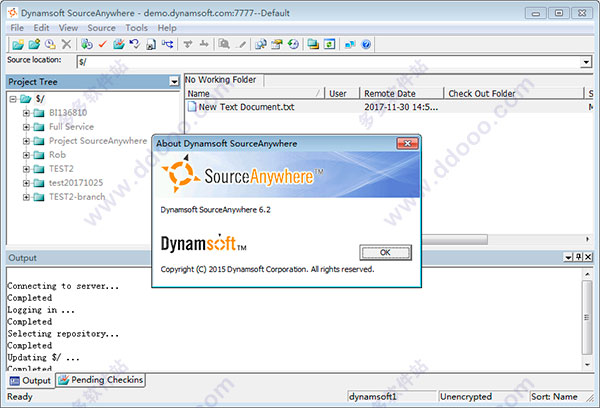The image size is (600, 408).
Task: Open the File menu
Action: pyautogui.click(x=17, y=28)
